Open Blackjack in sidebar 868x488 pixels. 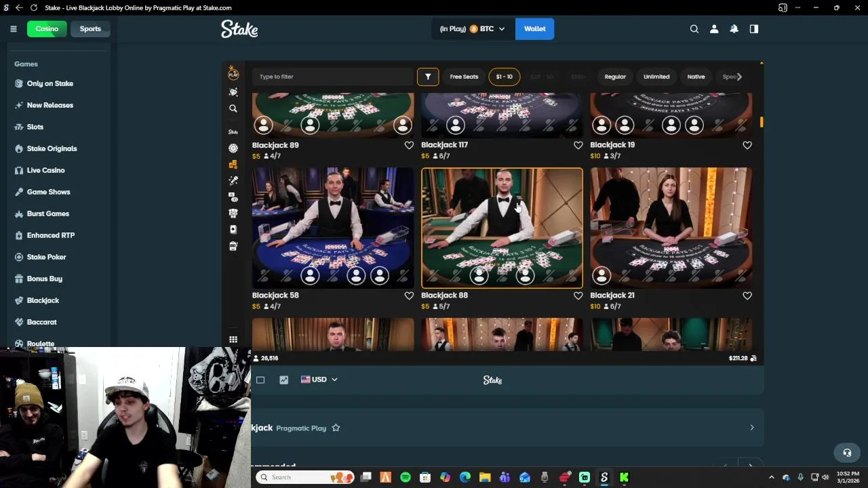click(x=43, y=300)
